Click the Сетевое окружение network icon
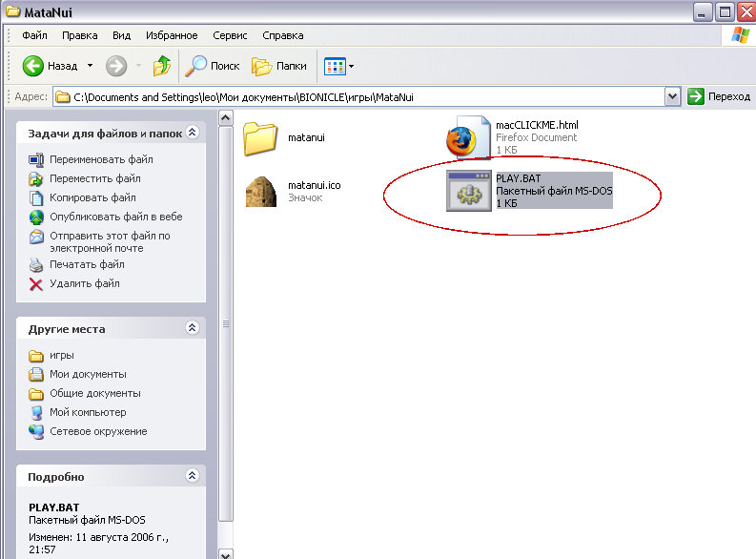The width and height of the screenshot is (756, 559). tap(36, 432)
